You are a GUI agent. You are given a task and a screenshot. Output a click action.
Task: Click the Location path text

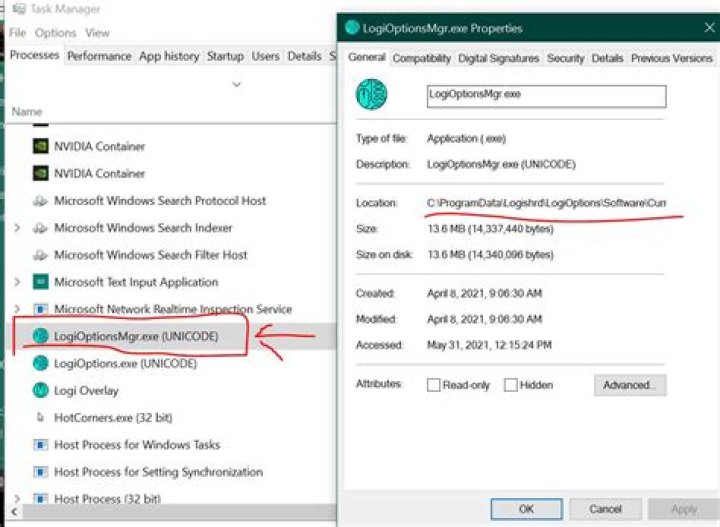(x=546, y=203)
